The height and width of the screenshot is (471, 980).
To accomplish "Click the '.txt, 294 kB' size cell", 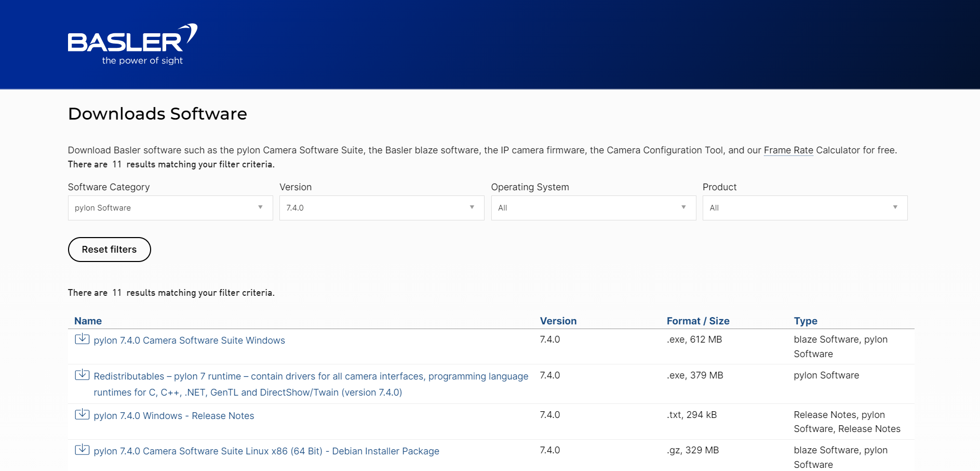I will tap(692, 415).
